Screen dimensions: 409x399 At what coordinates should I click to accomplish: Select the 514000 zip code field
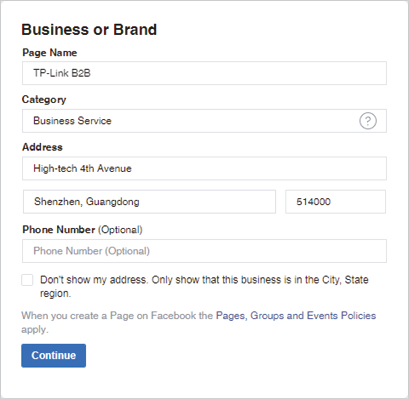[335, 202]
